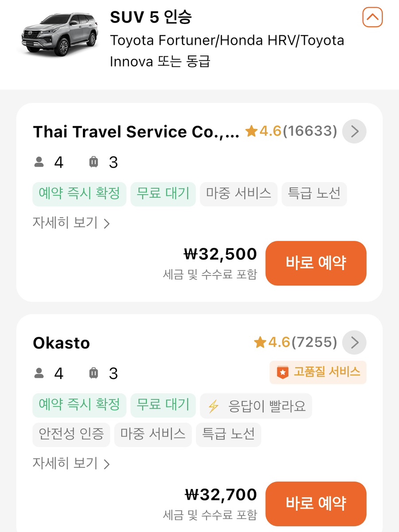Image resolution: width=399 pixels, height=532 pixels.
Task: Tap the 고품질 서비스 badge icon
Action: (x=282, y=372)
